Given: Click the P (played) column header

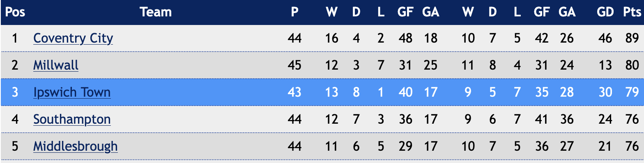Looking at the screenshot, I should click(294, 12).
